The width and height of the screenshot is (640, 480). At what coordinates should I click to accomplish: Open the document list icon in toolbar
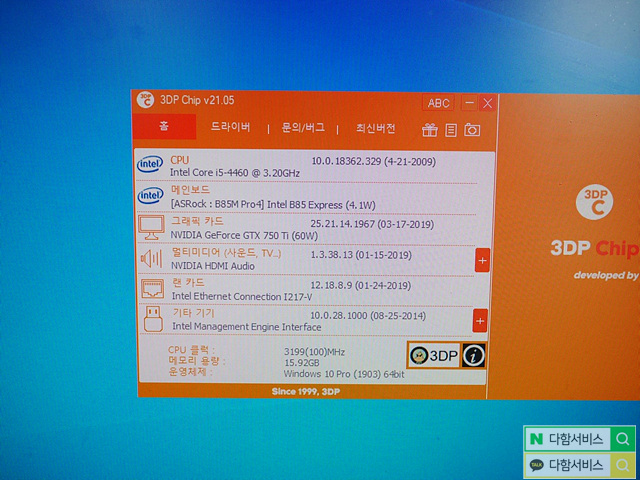(451, 130)
